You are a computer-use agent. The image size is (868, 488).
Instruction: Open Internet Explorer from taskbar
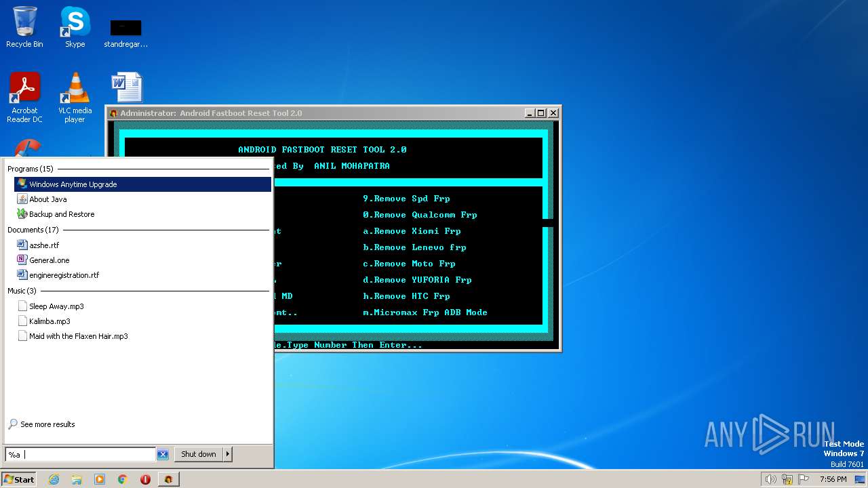point(54,479)
